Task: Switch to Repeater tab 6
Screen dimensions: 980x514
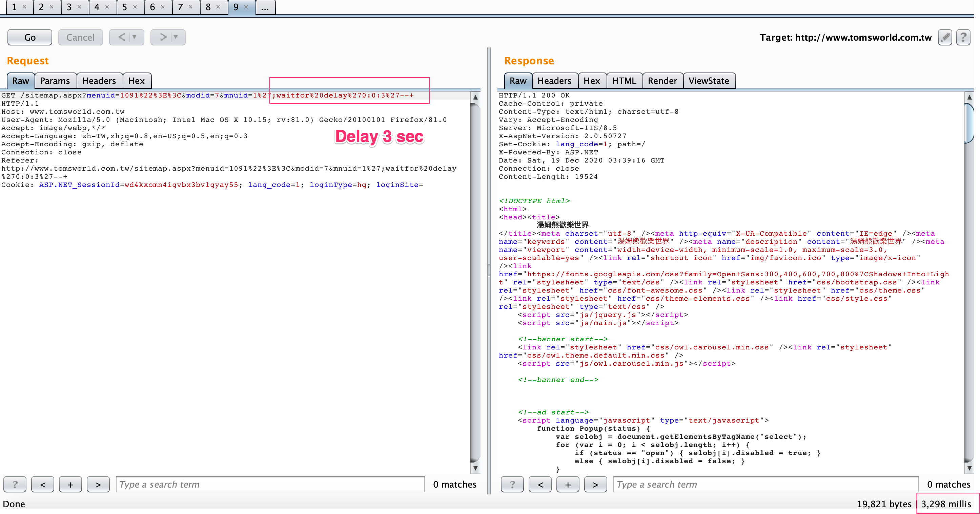Action: [152, 7]
